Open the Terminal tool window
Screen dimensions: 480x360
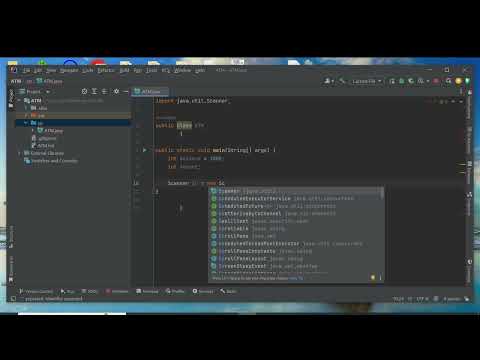[147, 291]
